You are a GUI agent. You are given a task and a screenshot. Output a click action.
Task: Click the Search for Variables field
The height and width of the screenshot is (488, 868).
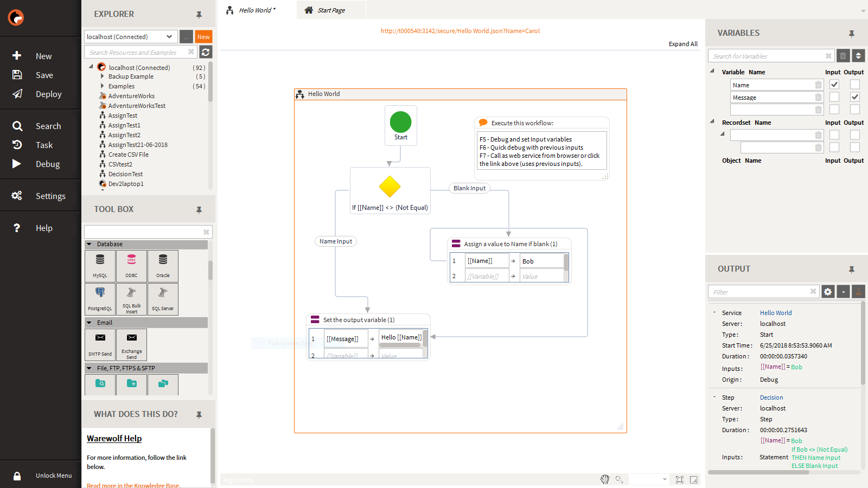coord(768,56)
